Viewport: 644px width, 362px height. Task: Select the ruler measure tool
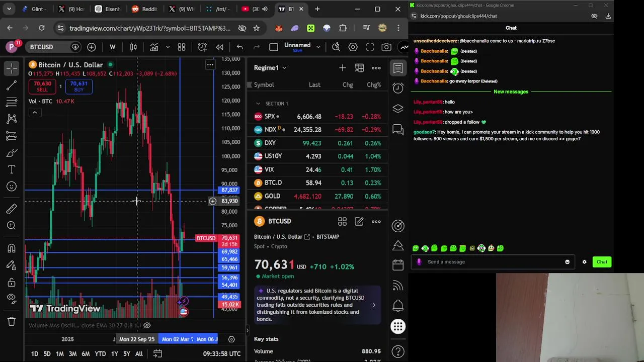pos(12,209)
